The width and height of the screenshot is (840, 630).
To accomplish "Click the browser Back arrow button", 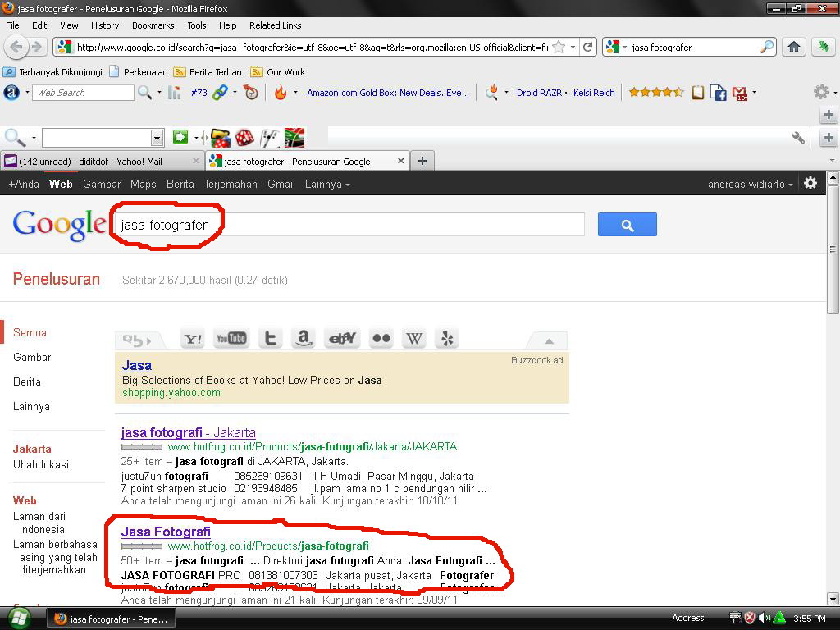I will click(x=16, y=47).
